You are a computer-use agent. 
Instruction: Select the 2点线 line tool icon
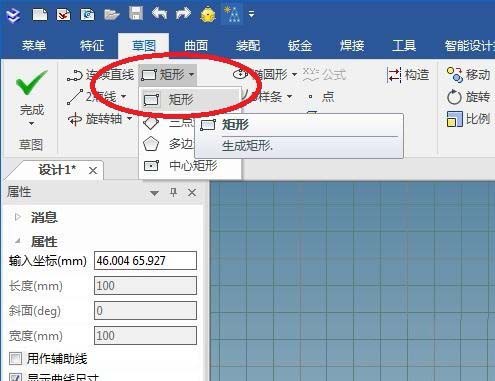(x=75, y=97)
